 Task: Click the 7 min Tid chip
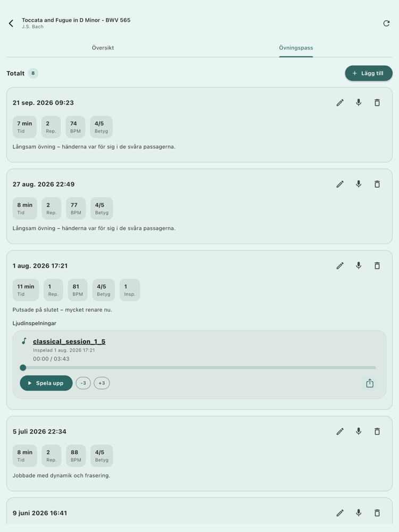click(24, 127)
